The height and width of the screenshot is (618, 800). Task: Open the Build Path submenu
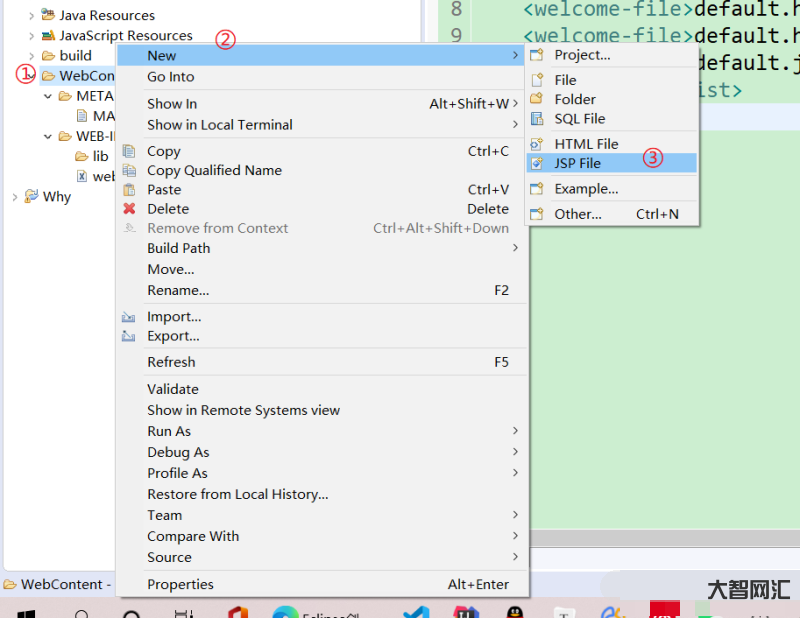click(178, 248)
